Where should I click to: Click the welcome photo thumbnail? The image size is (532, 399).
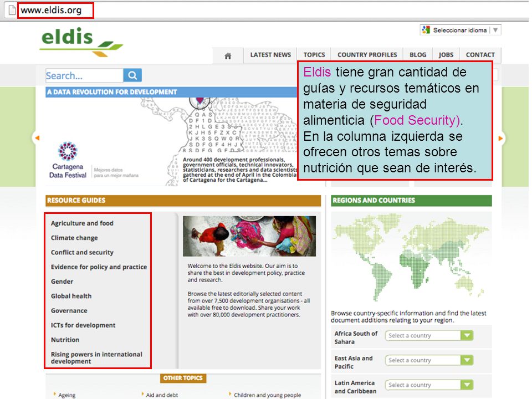tap(249, 236)
